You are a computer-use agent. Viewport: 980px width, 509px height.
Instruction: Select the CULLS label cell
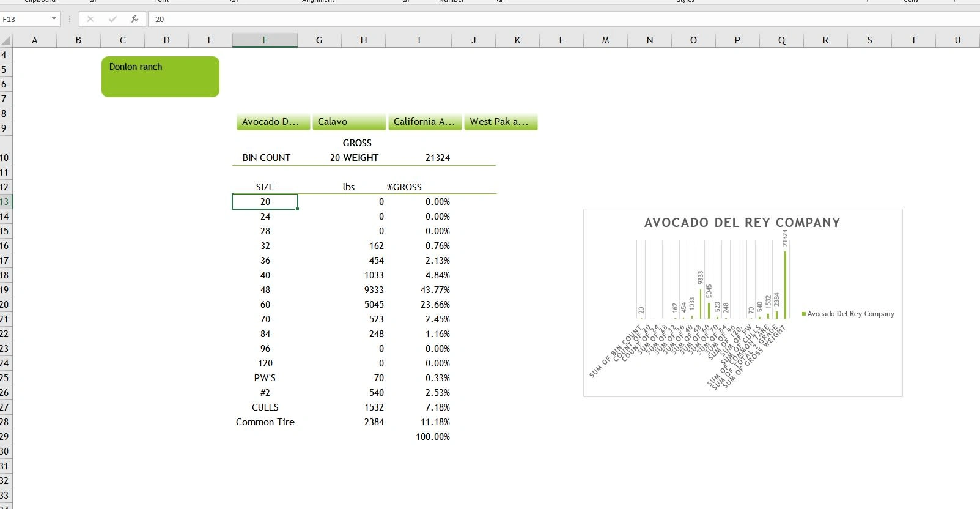click(265, 407)
